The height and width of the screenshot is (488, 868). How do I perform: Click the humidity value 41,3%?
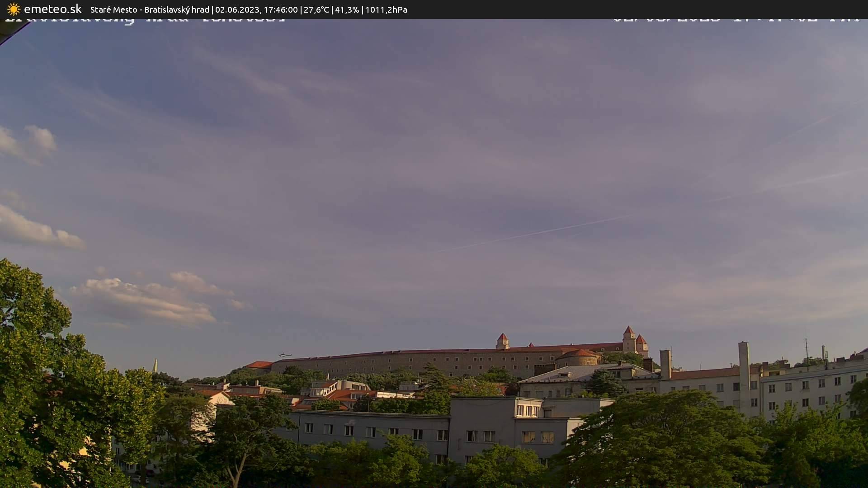(x=347, y=9)
